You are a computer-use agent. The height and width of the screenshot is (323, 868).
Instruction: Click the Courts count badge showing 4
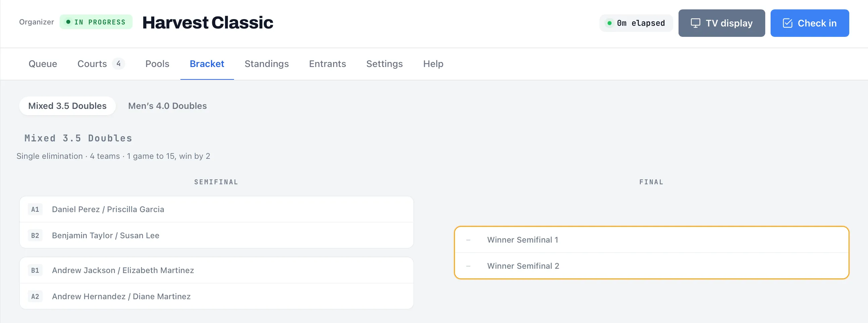coord(118,63)
